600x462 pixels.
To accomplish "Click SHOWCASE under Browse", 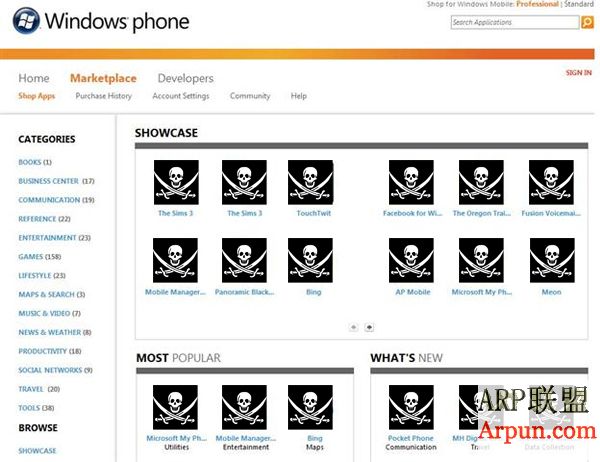I will pyautogui.click(x=37, y=451).
